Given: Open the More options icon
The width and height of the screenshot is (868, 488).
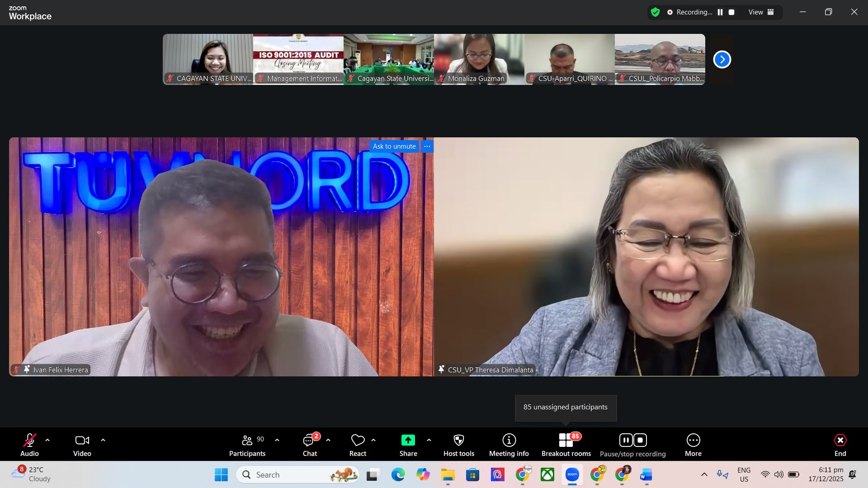Looking at the screenshot, I should [x=693, y=441].
